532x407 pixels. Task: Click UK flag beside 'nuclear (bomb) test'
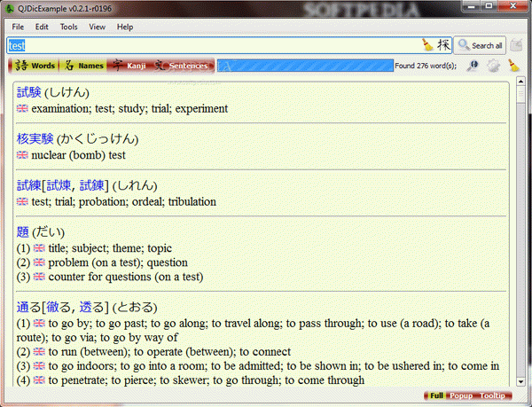pyautogui.click(x=22, y=155)
